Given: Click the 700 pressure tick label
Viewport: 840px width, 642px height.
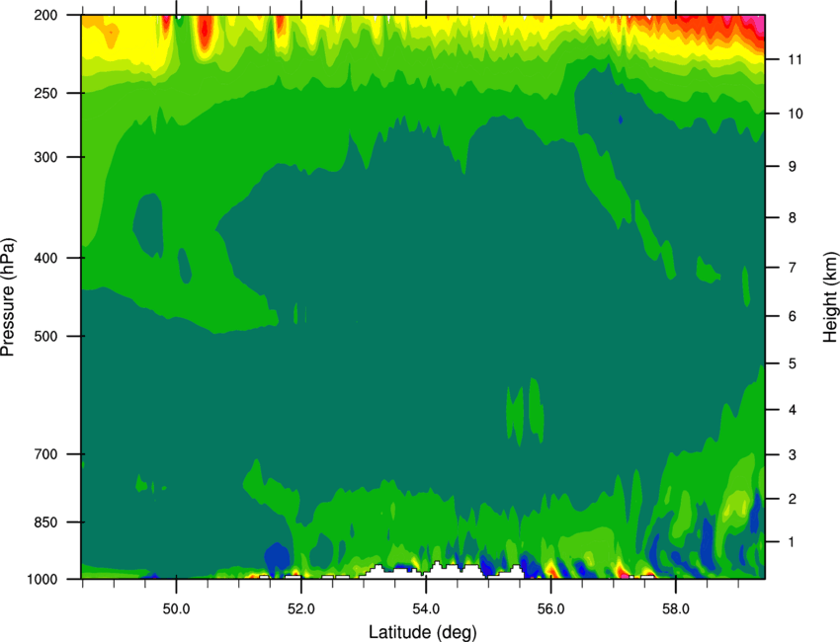Looking at the screenshot, I should click(45, 454).
